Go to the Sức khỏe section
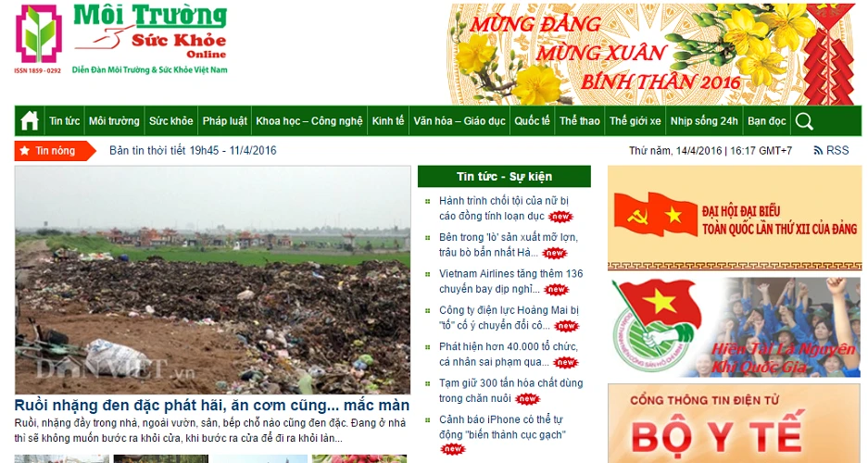This screenshot has height=463, width=868. point(171,120)
